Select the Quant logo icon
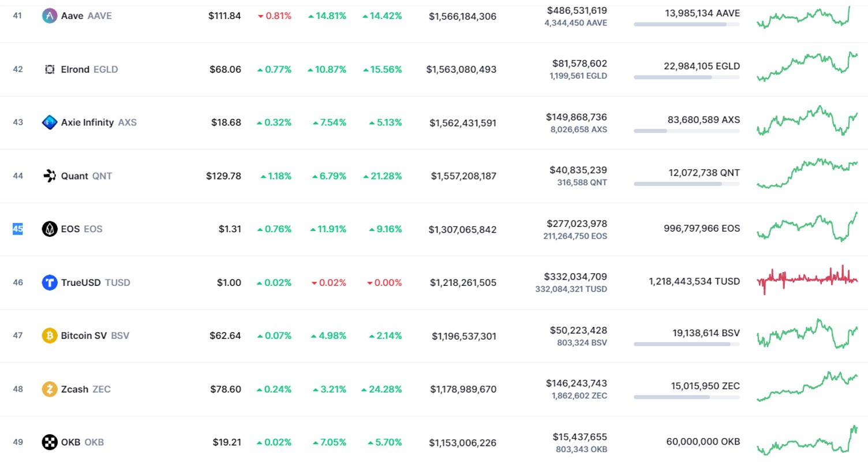The image size is (868, 462). pyautogui.click(x=50, y=176)
